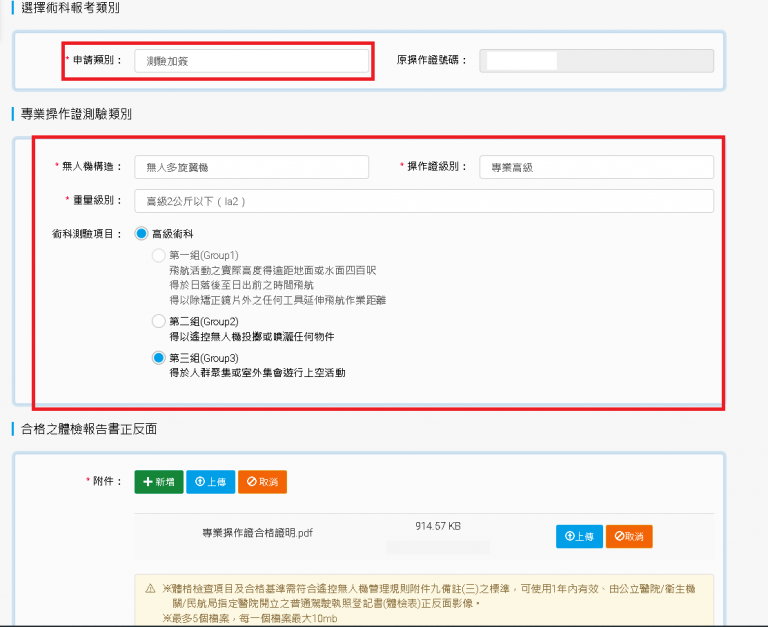Click the 專業操作證合格證明.pdf file name
Viewport: 768px width, 627px height.
(x=257, y=533)
